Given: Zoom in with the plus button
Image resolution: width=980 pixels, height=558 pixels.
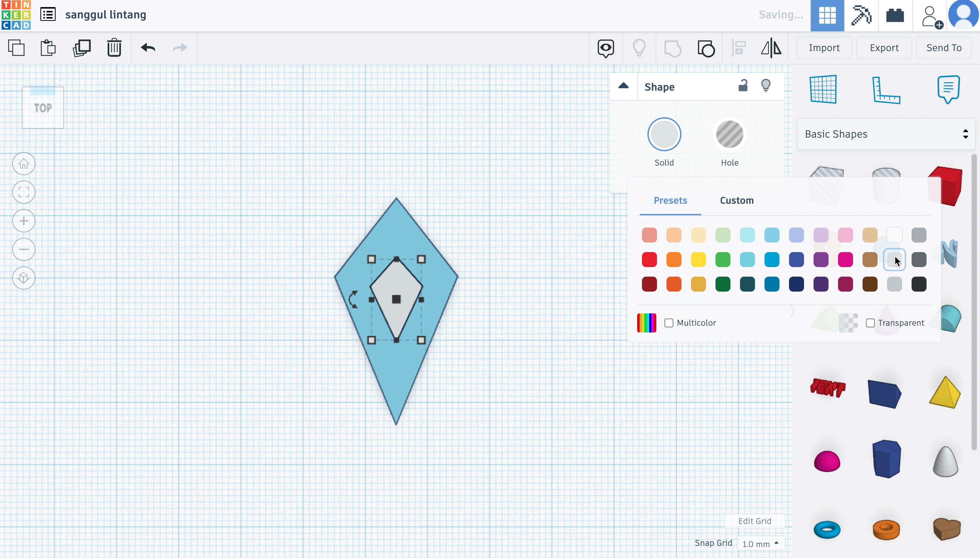Looking at the screenshot, I should [24, 221].
